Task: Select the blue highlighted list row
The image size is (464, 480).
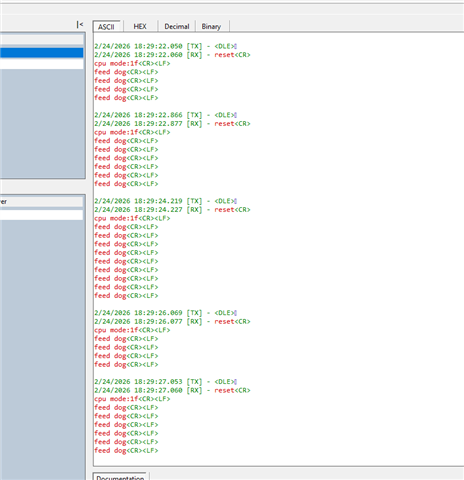Action: (42, 53)
